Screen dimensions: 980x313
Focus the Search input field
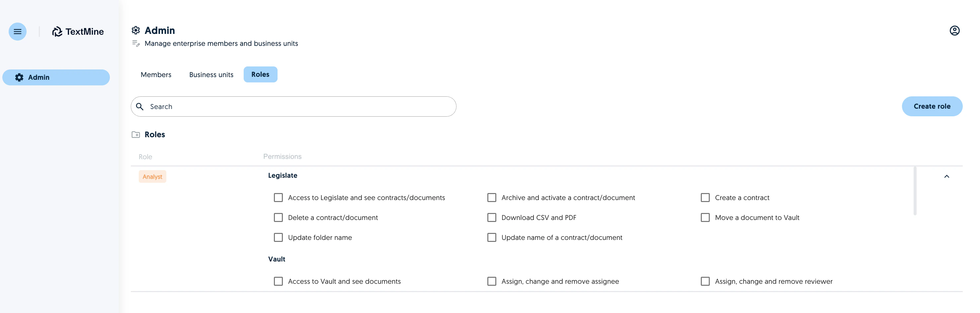click(293, 107)
